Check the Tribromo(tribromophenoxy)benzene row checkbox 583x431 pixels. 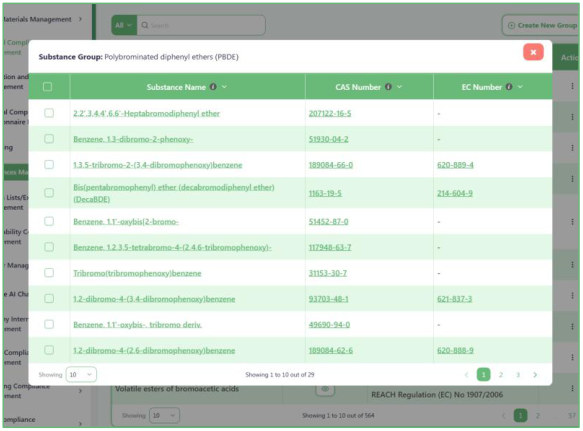click(49, 273)
